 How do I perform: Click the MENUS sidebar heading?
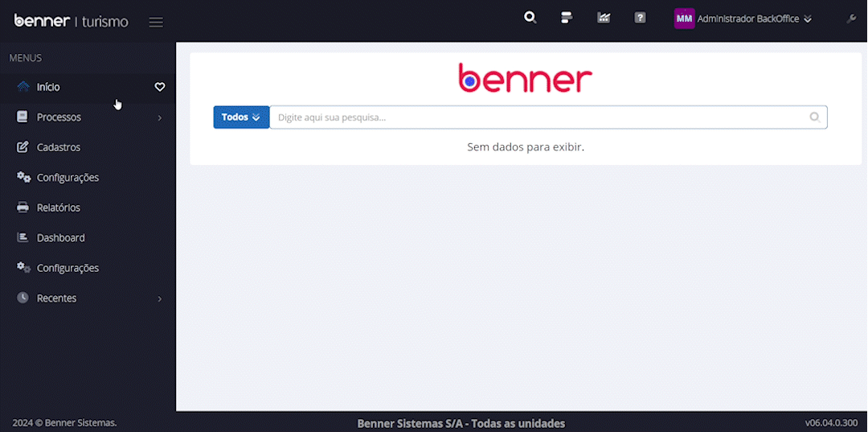coord(26,58)
